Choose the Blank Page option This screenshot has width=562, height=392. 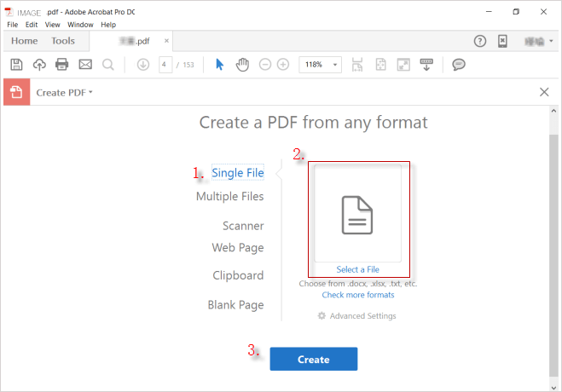pos(236,305)
